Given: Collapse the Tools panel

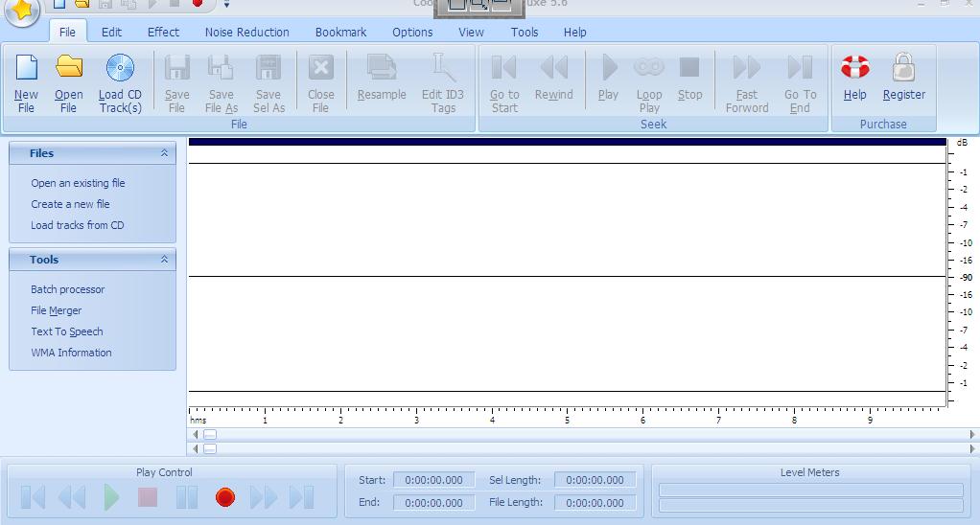Looking at the screenshot, I should (164, 260).
